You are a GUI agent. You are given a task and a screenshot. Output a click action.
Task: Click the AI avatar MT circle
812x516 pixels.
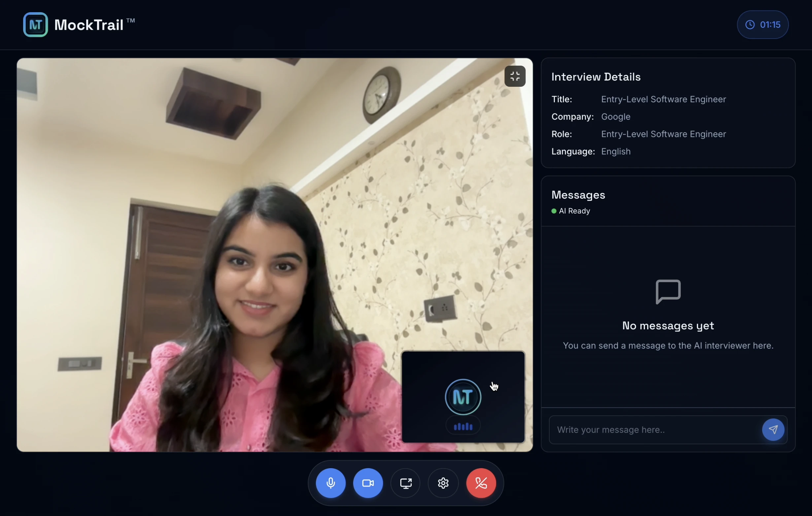(x=463, y=397)
